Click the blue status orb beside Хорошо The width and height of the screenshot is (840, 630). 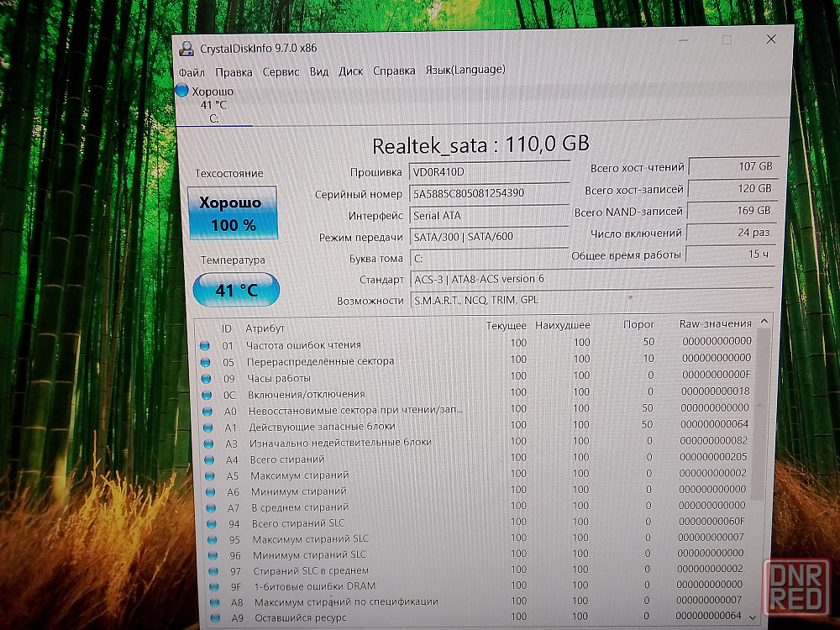[182, 91]
